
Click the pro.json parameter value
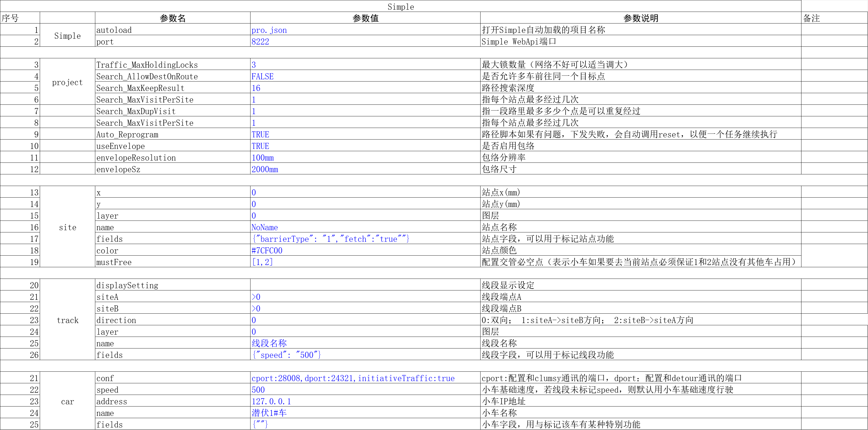pos(269,30)
